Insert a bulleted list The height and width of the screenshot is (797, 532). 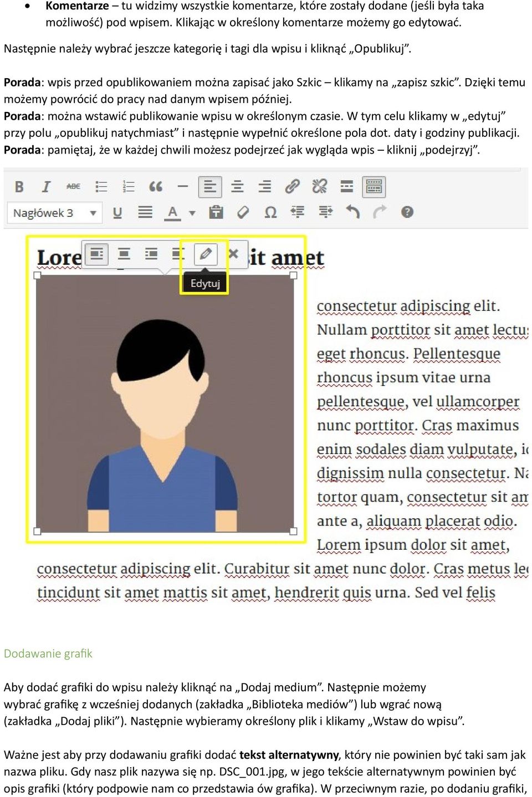pyautogui.click(x=101, y=187)
